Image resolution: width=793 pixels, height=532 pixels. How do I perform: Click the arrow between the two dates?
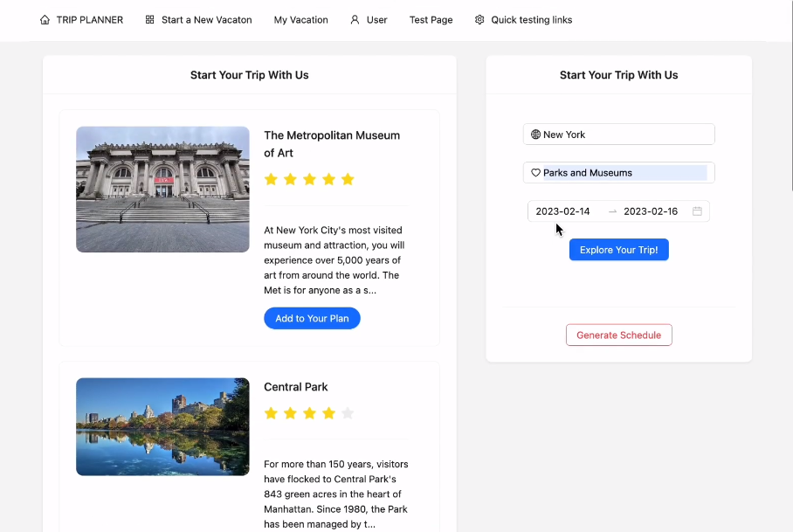click(612, 211)
